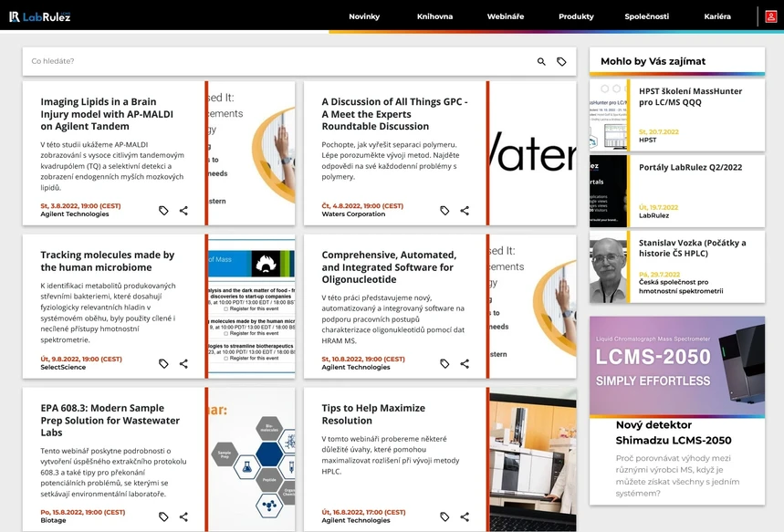Open the user account icon
Viewport: 784px width, 532px height.
(771, 16)
